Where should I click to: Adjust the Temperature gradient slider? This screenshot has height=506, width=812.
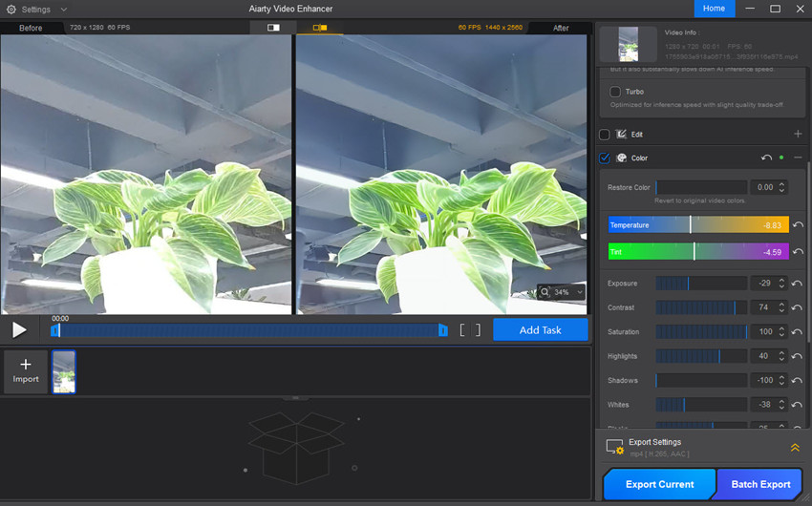coord(698,225)
